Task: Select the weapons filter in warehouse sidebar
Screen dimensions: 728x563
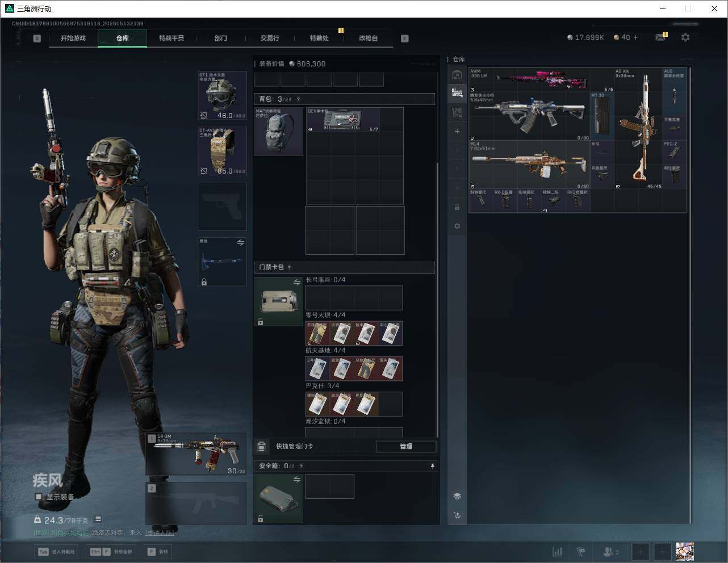Action: [x=457, y=93]
